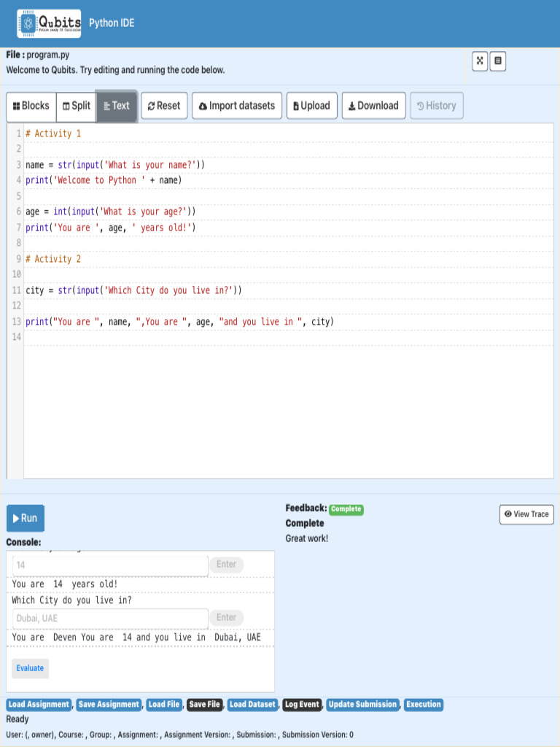This screenshot has width=560, height=747.
Task: Select Text editing mode
Action: (117, 106)
